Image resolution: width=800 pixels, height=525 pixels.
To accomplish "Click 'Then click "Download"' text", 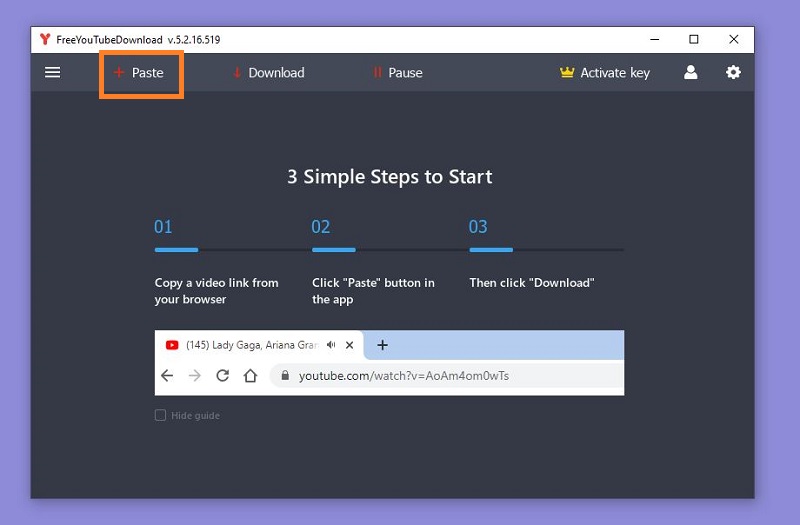I will (x=532, y=283).
